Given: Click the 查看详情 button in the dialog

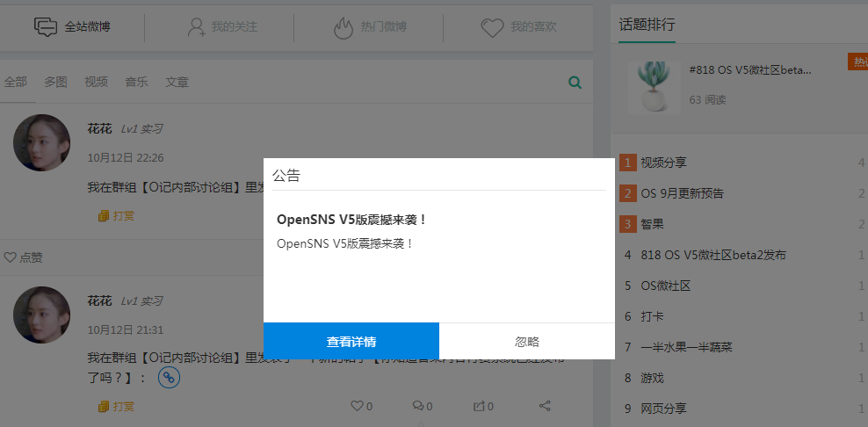Looking at the screenshot, I should click(351, 341).
